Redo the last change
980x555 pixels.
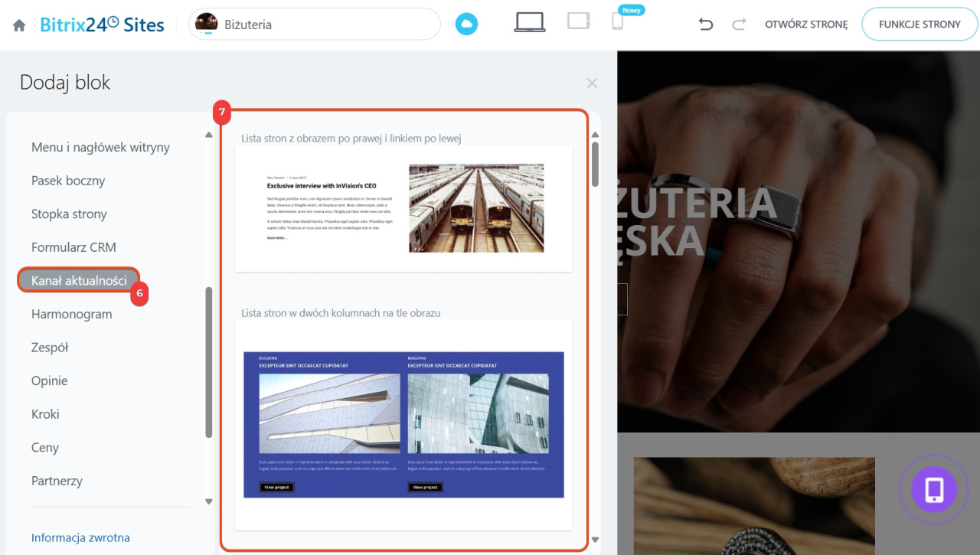(739, 24)
